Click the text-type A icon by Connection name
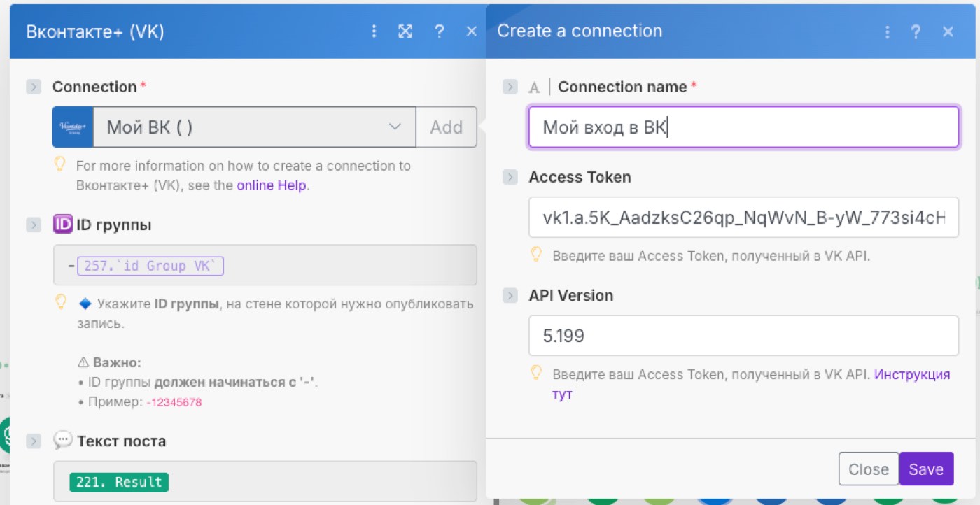The image size is (980, 505). pos(535,87)
